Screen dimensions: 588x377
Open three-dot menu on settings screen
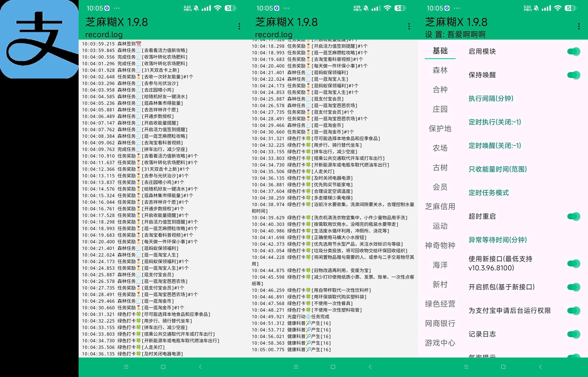click(x=579, y=26)
